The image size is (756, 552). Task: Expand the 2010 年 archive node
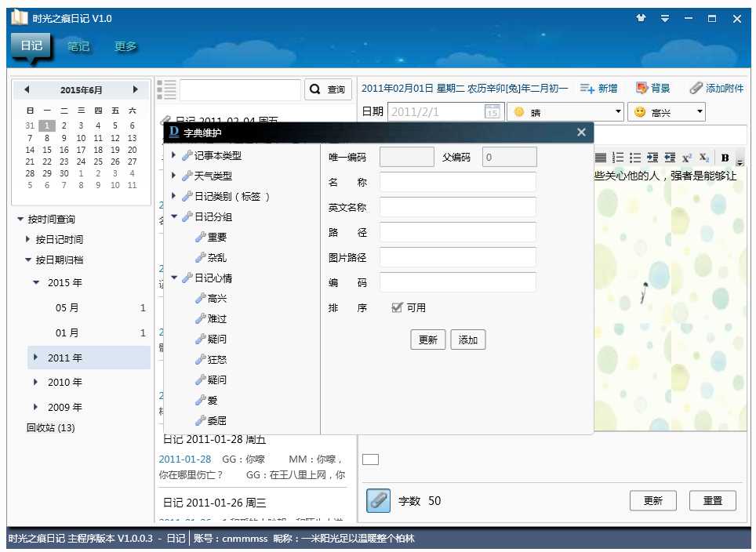tap(35, 382)
